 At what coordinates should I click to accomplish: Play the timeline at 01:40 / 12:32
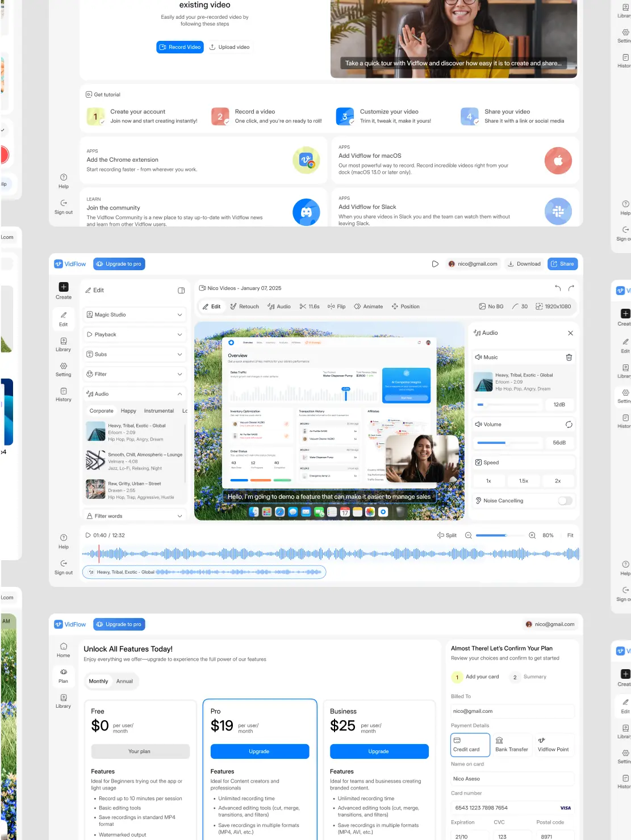point(88,535)
